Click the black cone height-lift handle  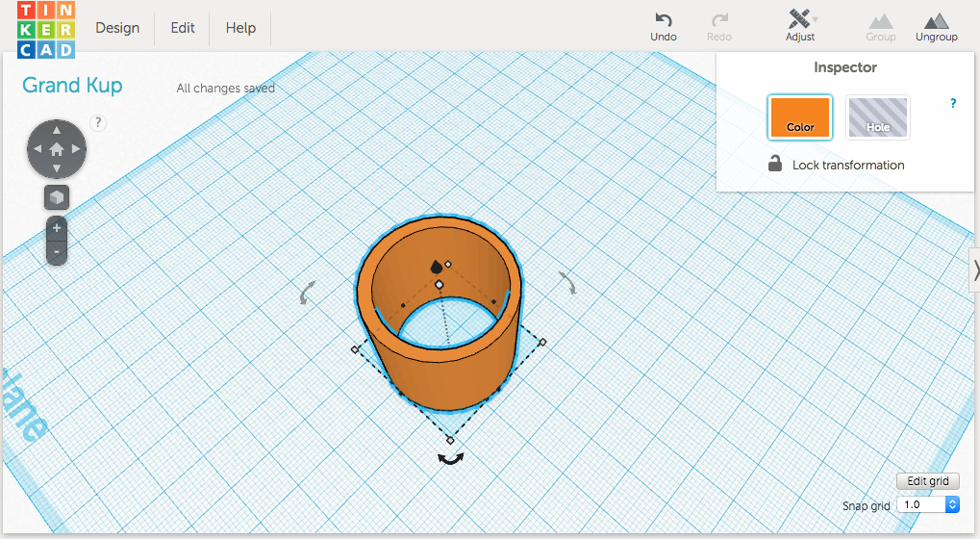pos(437,267)
